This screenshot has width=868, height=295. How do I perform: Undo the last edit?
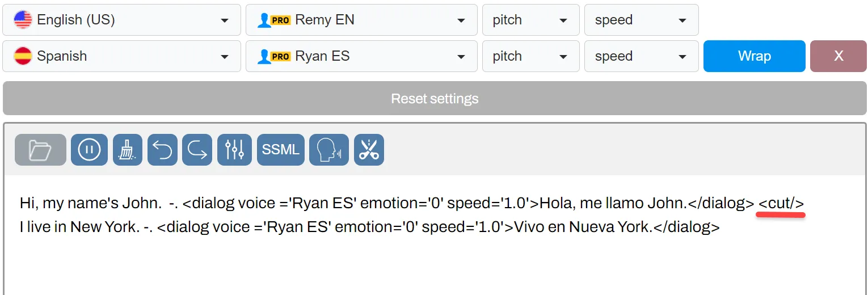pos(162,150)
